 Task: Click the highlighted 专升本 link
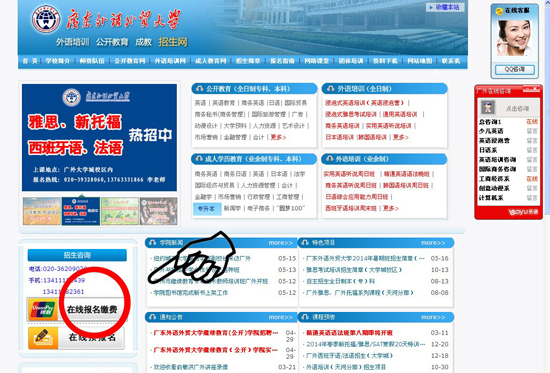[x=207, y=208]
